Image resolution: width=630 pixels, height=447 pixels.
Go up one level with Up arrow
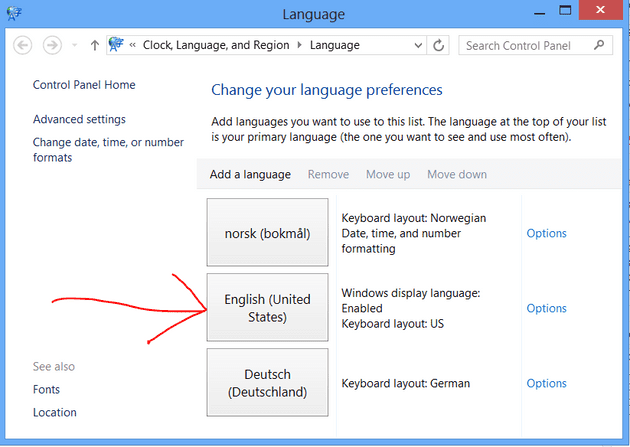click(x=95, y=45)
